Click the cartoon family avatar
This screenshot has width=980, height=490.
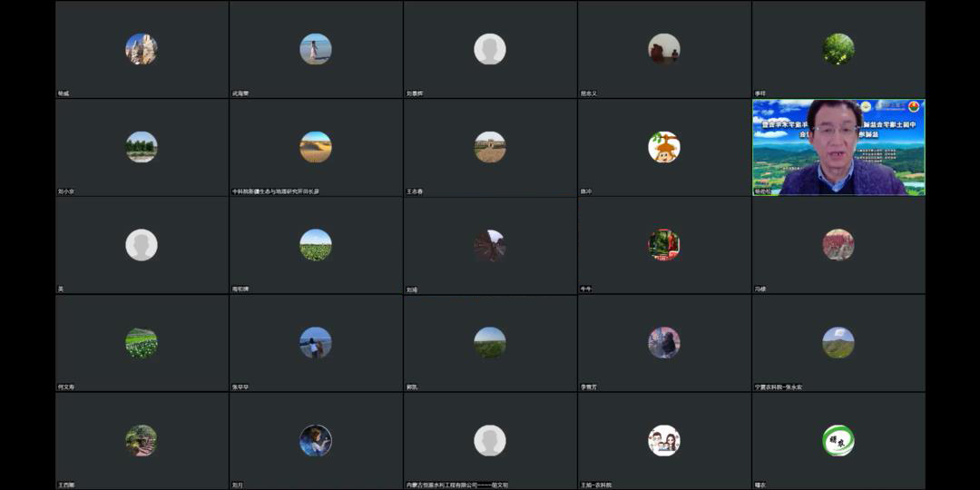point(663,441)
